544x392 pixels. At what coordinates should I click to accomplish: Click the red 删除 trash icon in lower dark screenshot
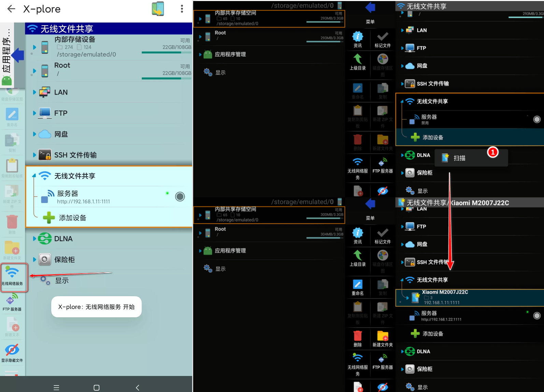click(357, 336)
